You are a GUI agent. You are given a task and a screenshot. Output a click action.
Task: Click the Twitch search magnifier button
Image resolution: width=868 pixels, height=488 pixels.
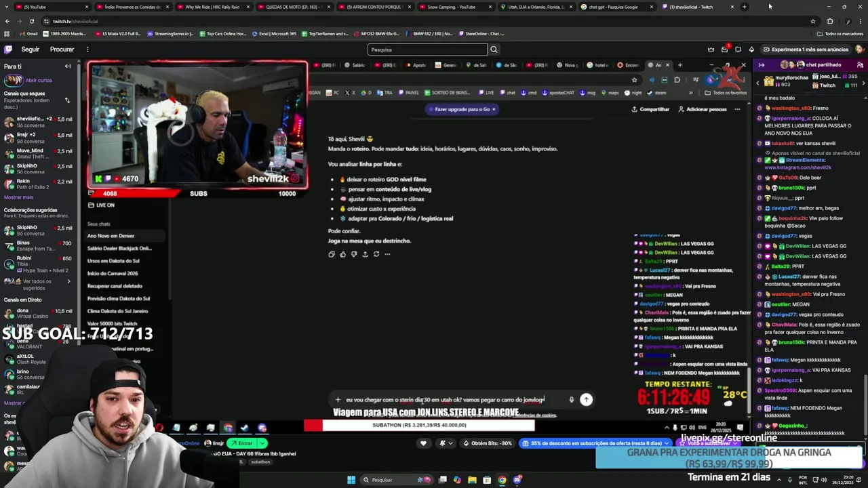click(494, 49)
